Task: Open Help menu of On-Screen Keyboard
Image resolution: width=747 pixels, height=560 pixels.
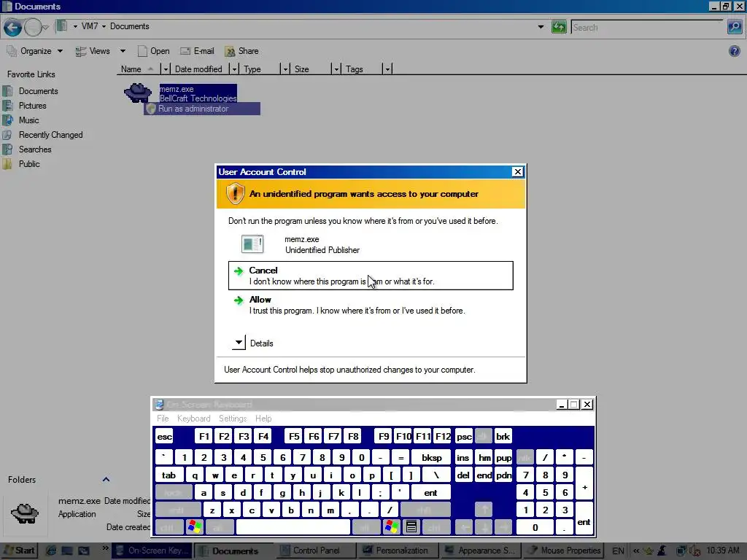Action: click(263, 419)
